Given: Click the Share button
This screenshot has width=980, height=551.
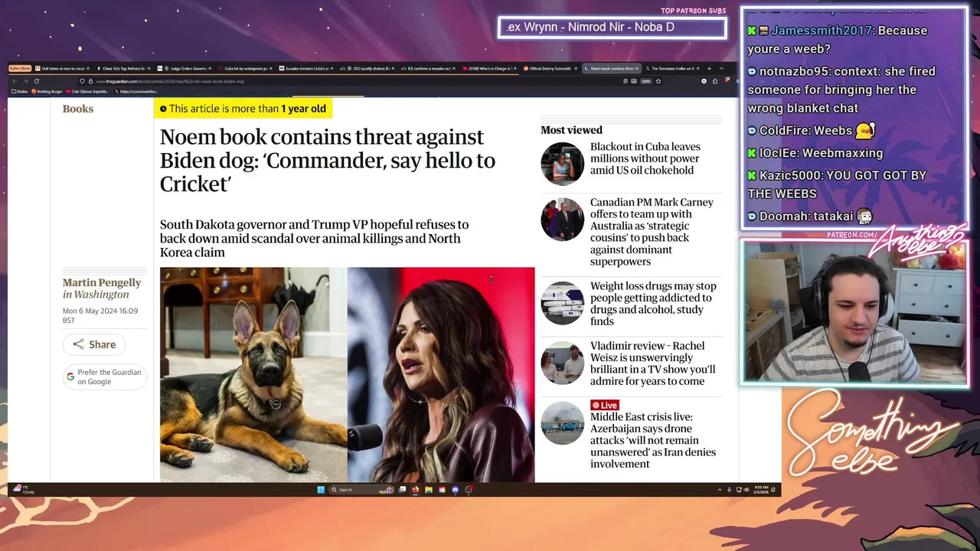Looking at the screenshot, I should 94,344.
